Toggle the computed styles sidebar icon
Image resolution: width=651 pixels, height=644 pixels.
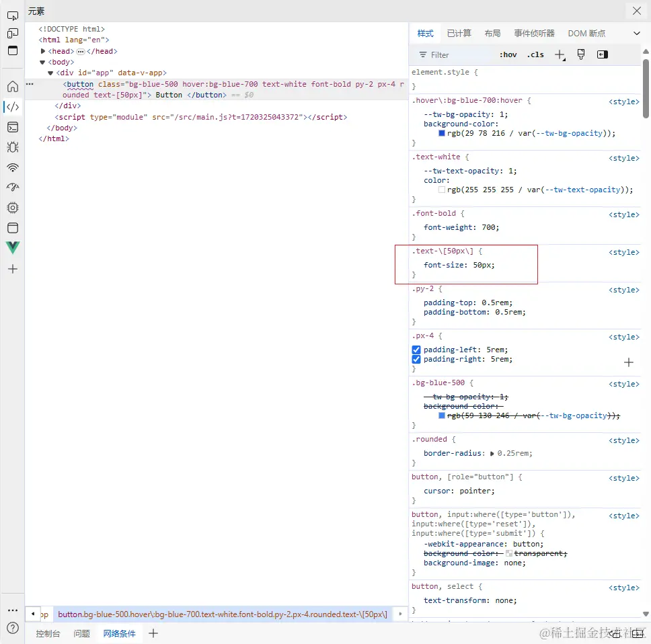tap(603, 54)
